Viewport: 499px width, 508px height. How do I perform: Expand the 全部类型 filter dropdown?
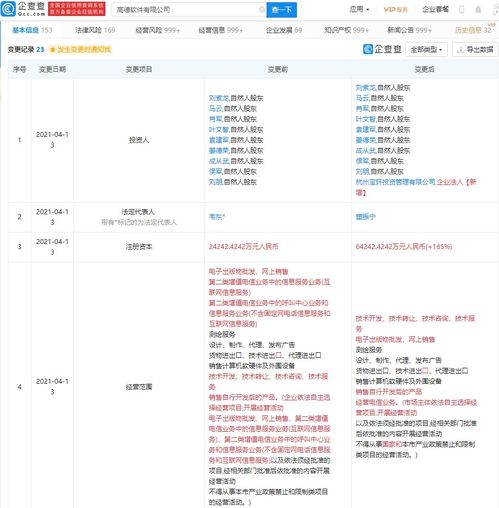426,50
